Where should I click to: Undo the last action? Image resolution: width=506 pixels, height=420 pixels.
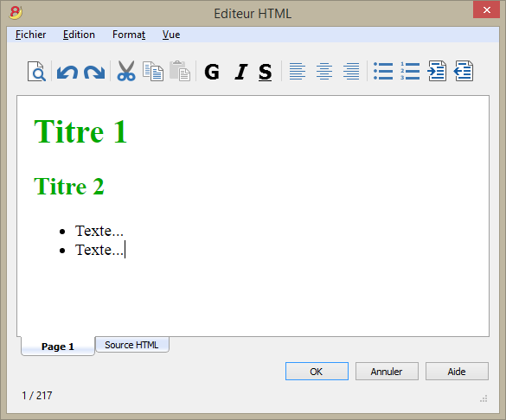[67, 72]
